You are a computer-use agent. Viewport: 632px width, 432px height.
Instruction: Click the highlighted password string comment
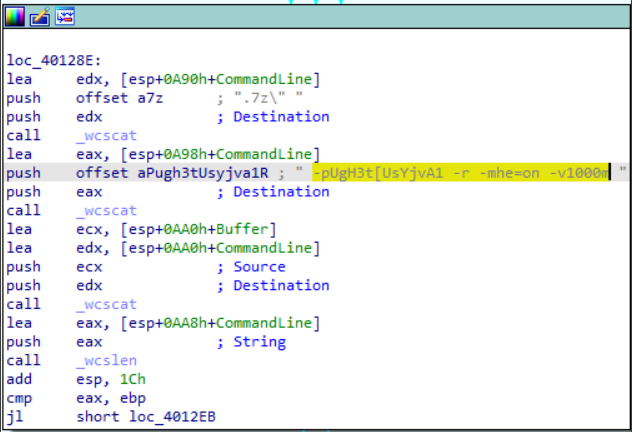coord(460,172)
